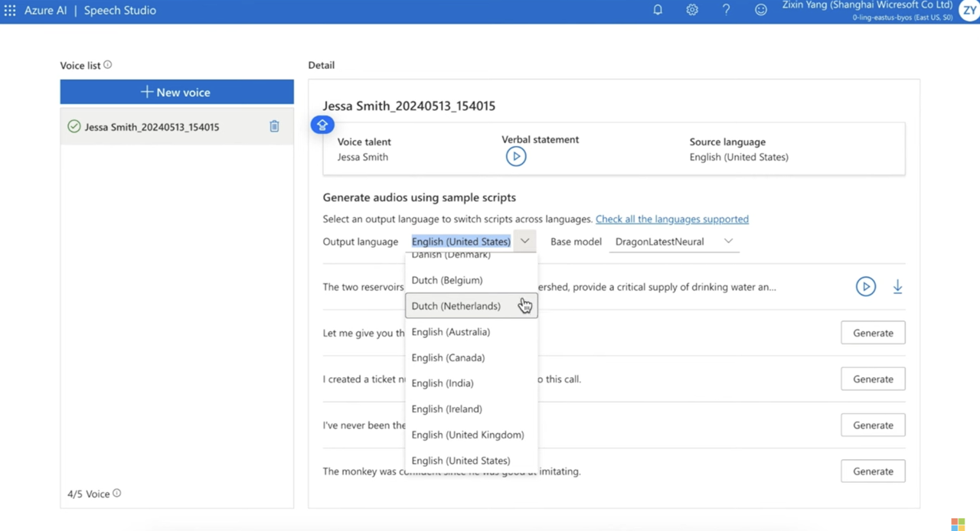The height and width of the screenshot is (531, 980).
Task: Open Check all the languages supported link
Action: tap(672, 219)
